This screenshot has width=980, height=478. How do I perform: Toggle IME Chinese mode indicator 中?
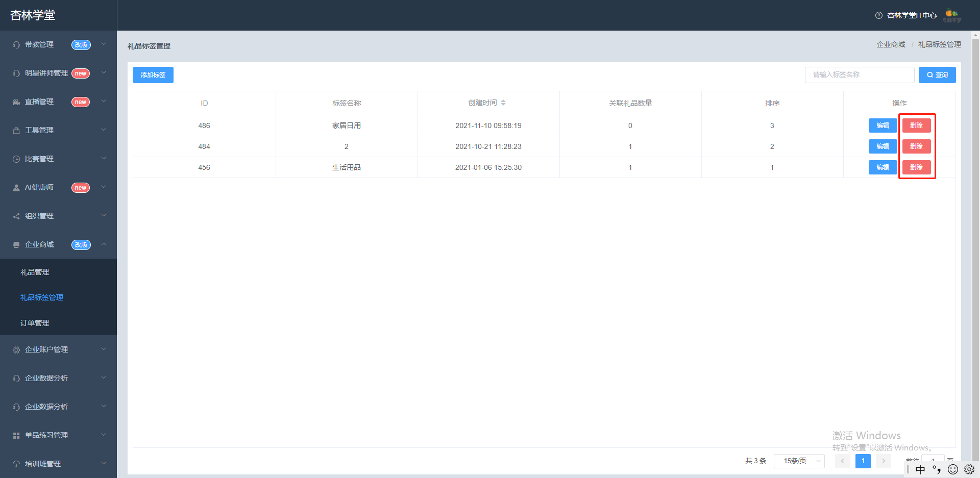(x=920, y=469)
